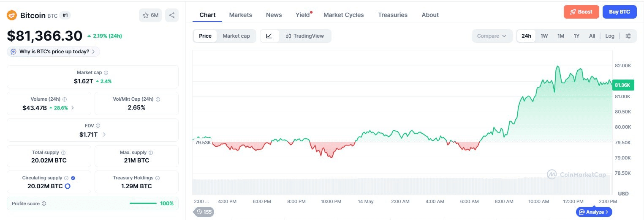The image size is (644, 220).
Task: Expand the FDV chevron arrow
Action: 104,135
